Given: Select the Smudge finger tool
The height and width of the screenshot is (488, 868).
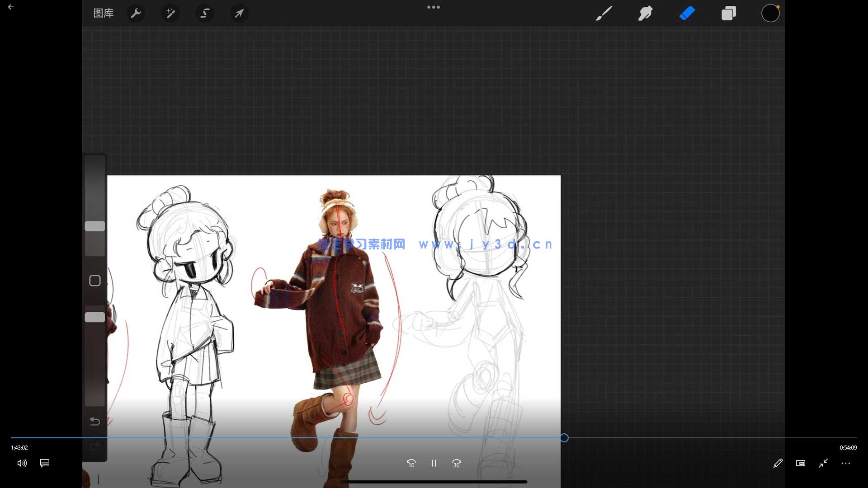Looking at the screenshot, I should point(645,13).
